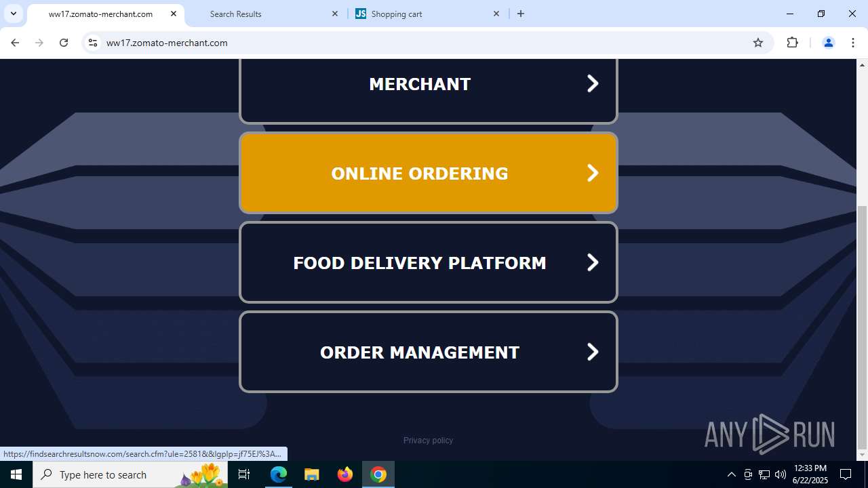Launch Microsoft Edge from the taskbar
Viewport: 868px width, 488px height.
[279, 474]
